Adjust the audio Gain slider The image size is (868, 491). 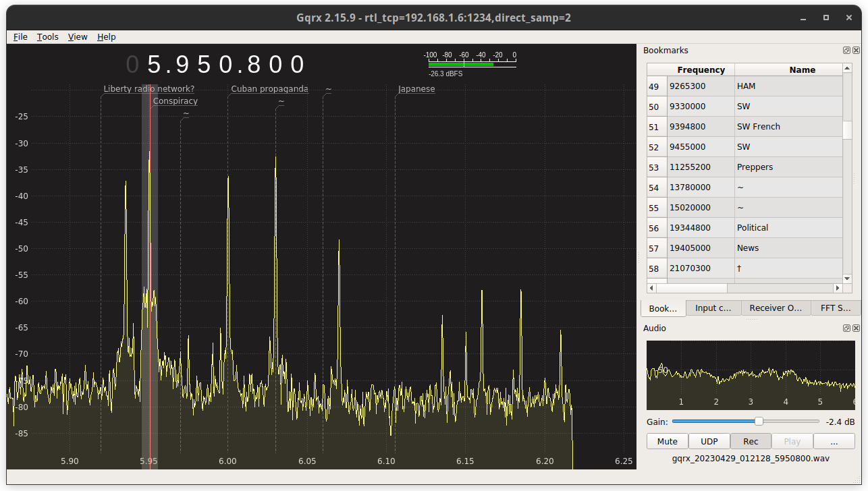(757, 421)
